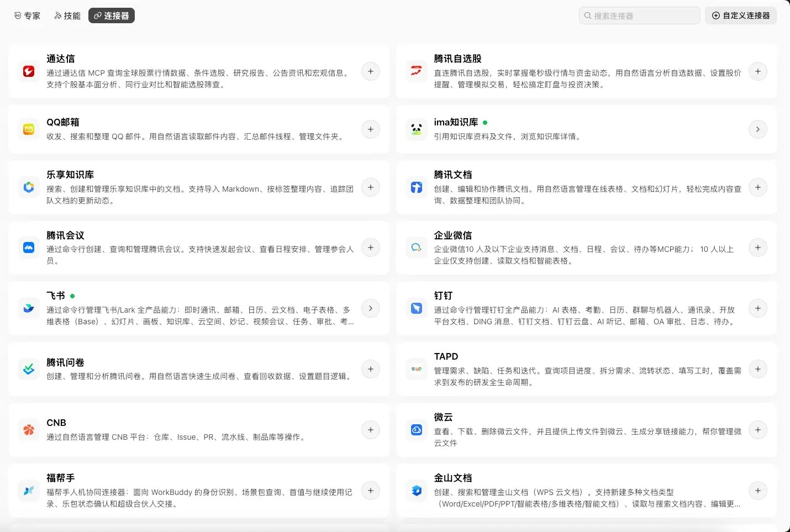Open ima知识库 details via chevron arrow

click(758, 129)
